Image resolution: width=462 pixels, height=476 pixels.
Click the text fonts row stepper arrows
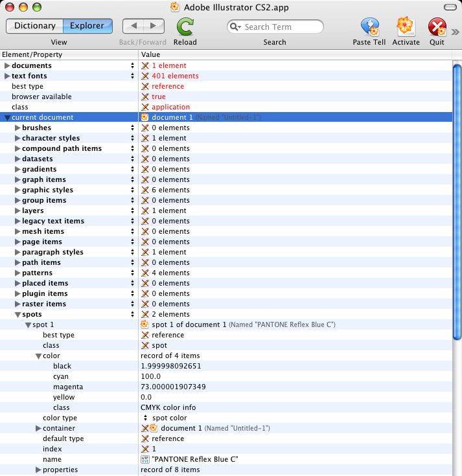(132, 76)
